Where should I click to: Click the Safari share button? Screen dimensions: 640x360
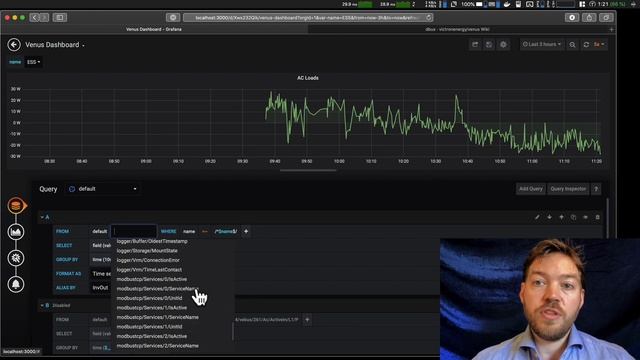[589, 18]
